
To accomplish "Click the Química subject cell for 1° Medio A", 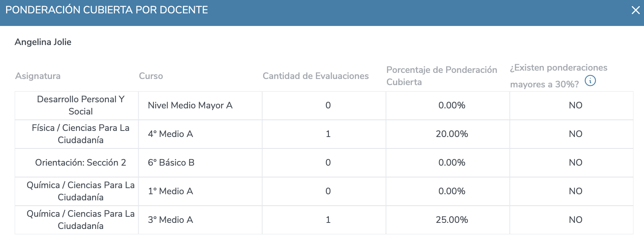I will tap(81, 191).
